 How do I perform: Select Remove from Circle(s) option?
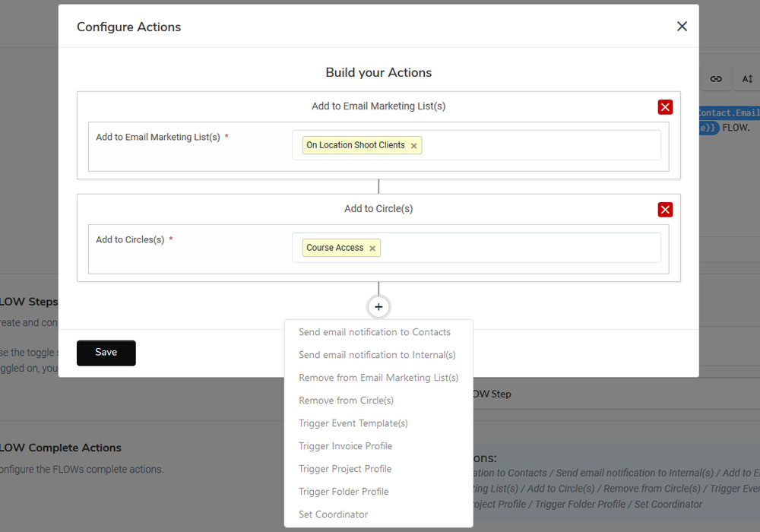[346, 401]
